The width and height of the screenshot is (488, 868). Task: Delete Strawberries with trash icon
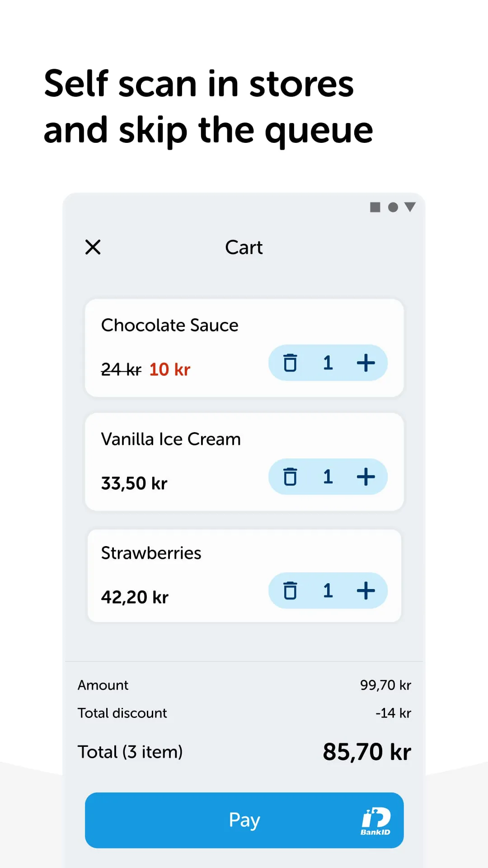tap(290, 590)
